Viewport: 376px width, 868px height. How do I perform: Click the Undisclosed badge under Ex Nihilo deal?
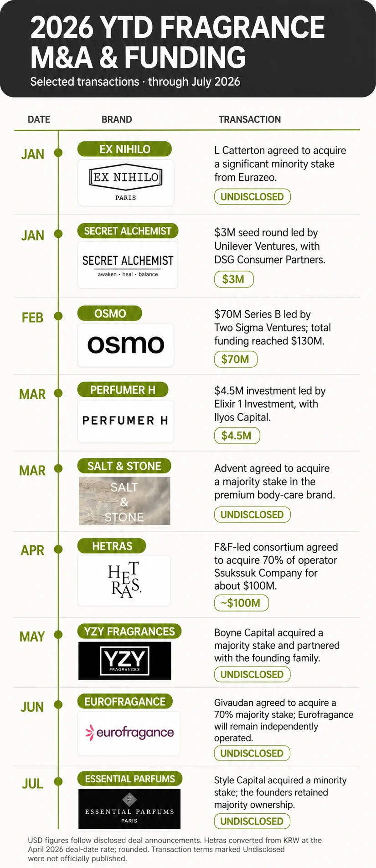252,197
